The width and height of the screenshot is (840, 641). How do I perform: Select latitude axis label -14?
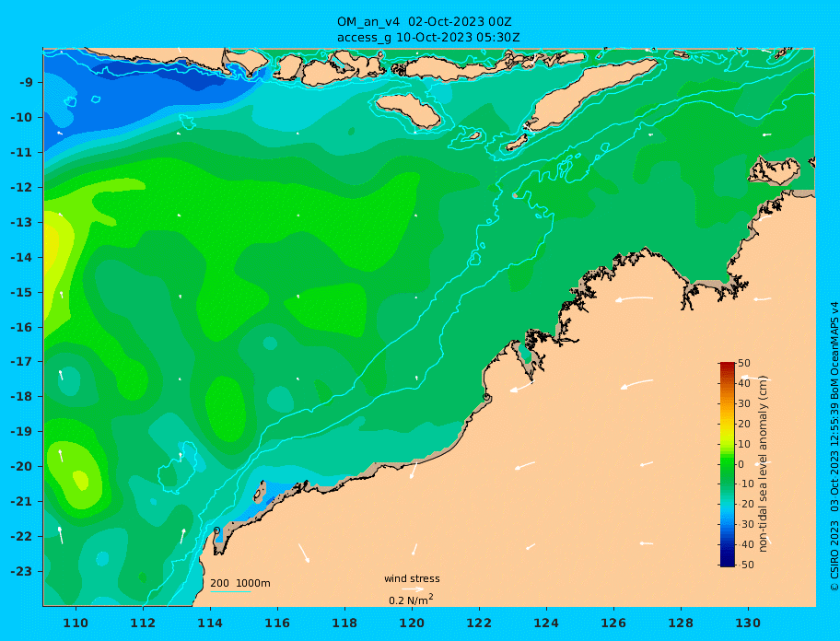pos(21,258)
